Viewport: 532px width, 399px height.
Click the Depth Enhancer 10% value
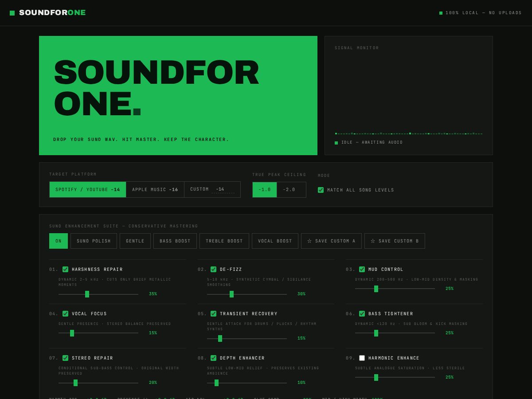coord(301,383)
